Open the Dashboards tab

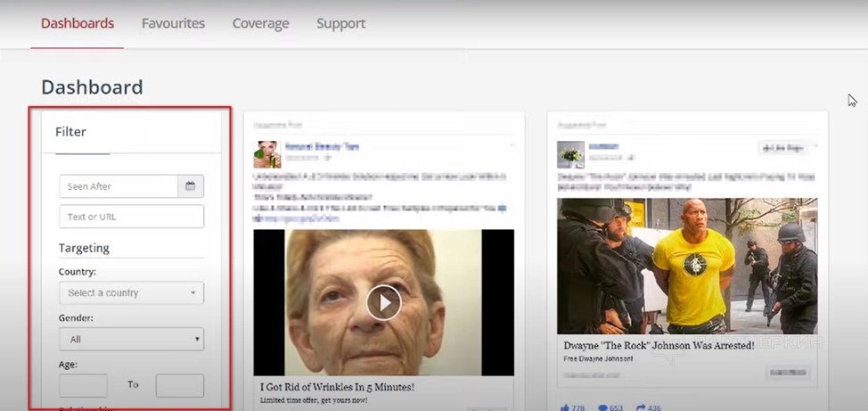tap(78, 24)
